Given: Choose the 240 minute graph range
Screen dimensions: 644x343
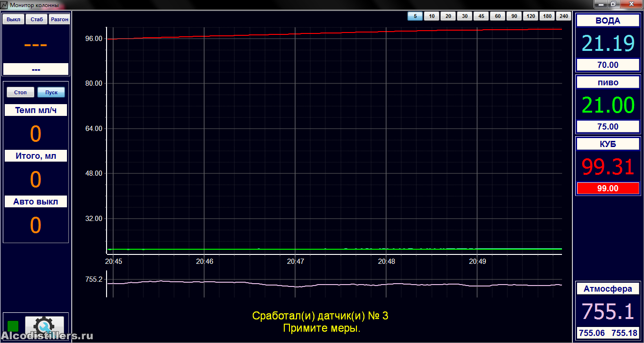Looking at the screenshot, I should 563,16.
